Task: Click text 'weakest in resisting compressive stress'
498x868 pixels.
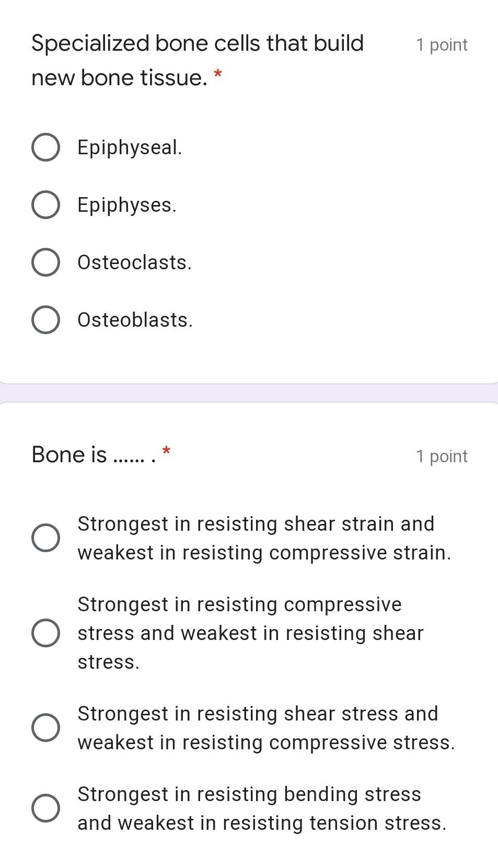Action: [266, 743]
